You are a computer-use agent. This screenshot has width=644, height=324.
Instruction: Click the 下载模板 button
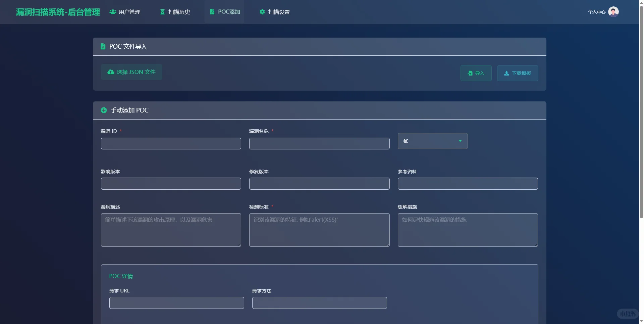point(518,73)
